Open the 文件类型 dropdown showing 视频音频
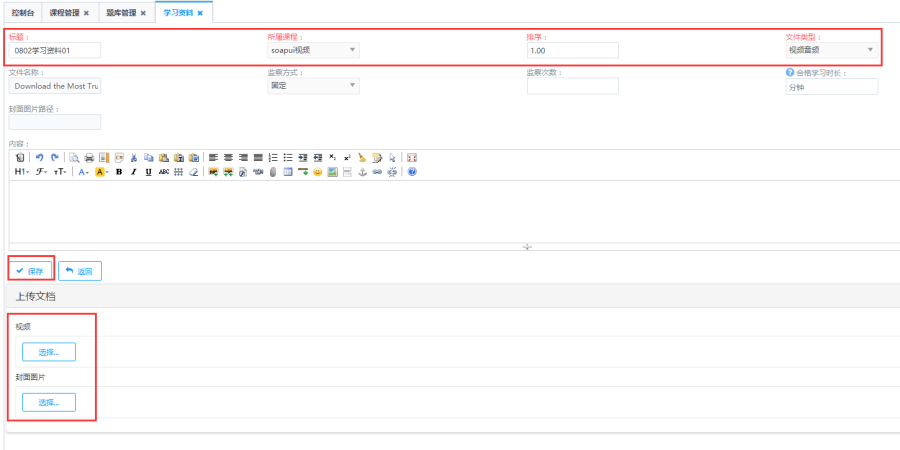Image resolution: width=900 pixels, height=450 pixels. tap(832, 50)
